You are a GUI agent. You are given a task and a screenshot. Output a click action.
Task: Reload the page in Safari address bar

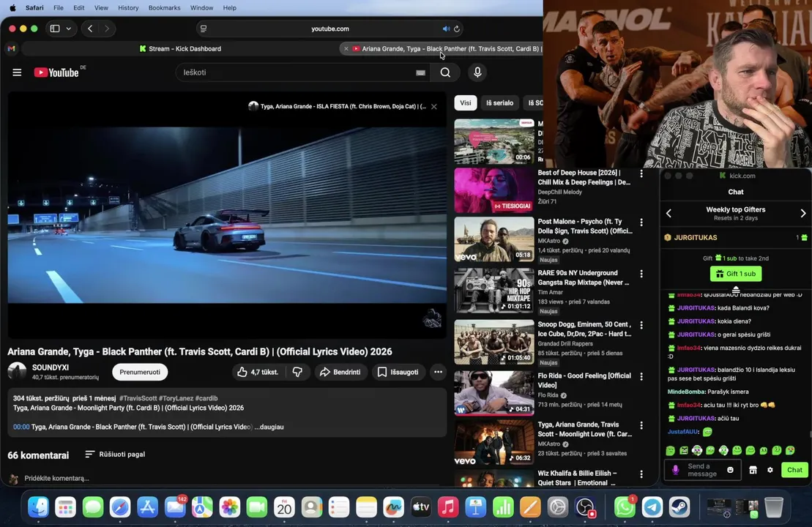[x=457, y=29]
